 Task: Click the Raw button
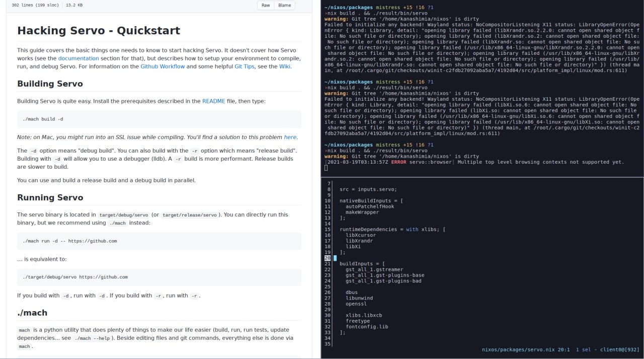coord(266,5)
